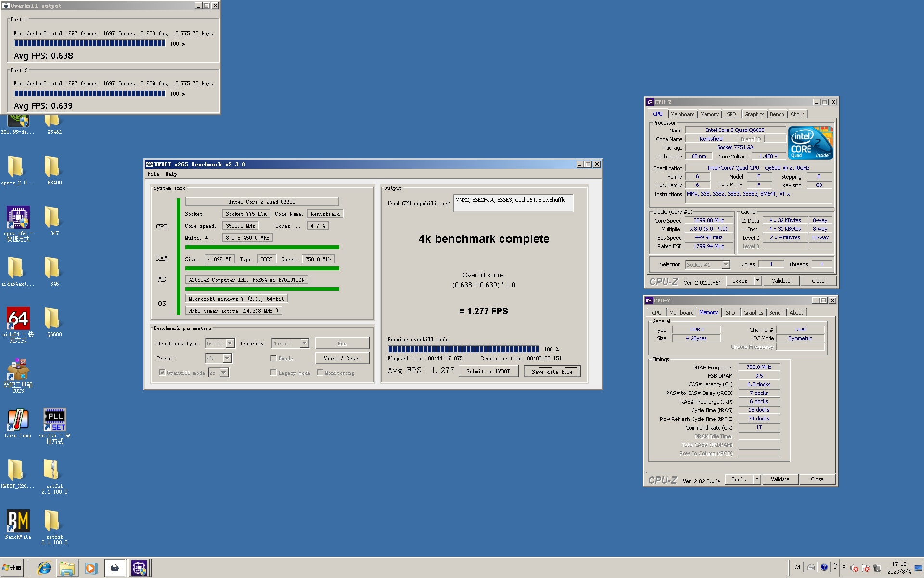The width and height of the screenshot is (924, 578).
Task: Click the Abort / Reset button
Action: (x=342, y=358)
